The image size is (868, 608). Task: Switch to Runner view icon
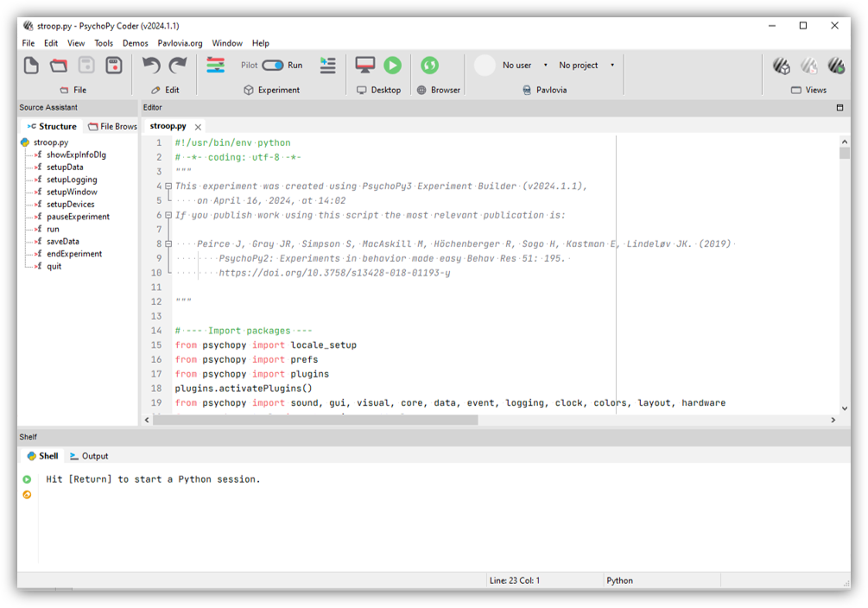coord(836,66)
